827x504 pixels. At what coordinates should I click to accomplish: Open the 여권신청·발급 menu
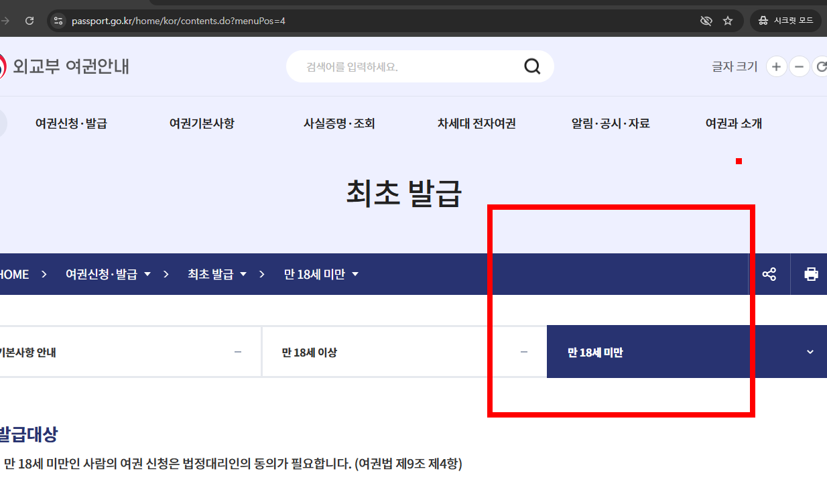72,123
